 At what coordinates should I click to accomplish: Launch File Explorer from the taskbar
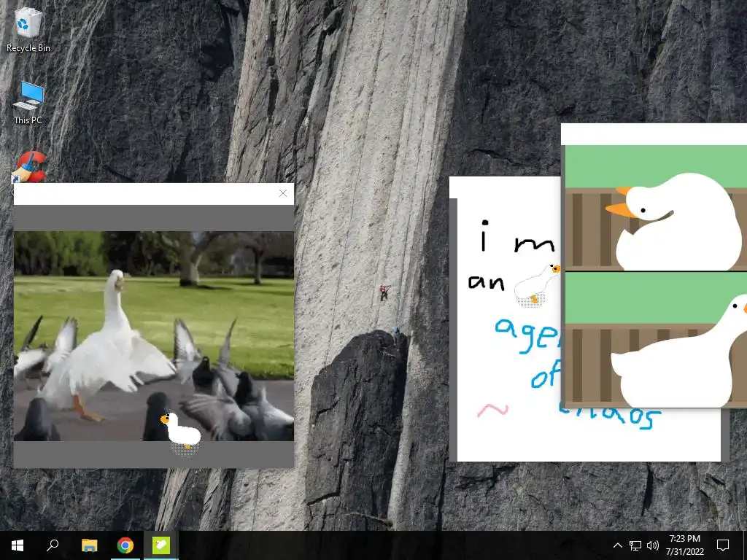click(89, 545)
